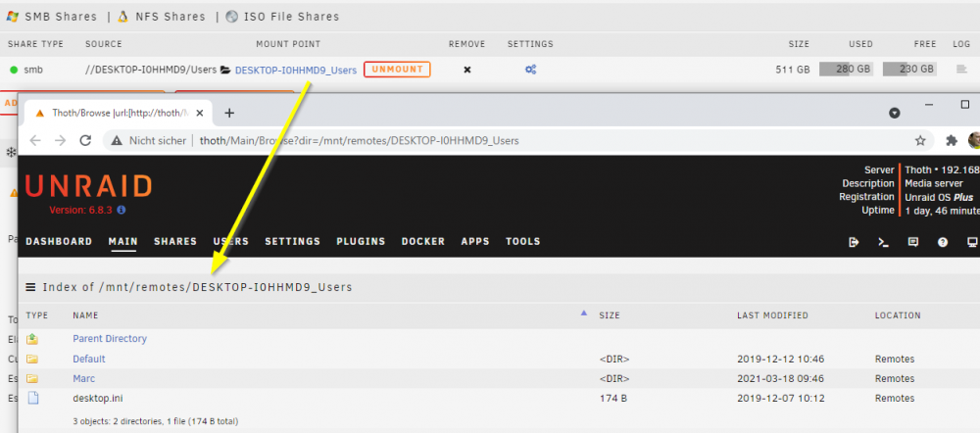Click the Nicht sicher security warning
Image resolution: width=980 pixels, height=433 pixels.
tap(148, 141)
